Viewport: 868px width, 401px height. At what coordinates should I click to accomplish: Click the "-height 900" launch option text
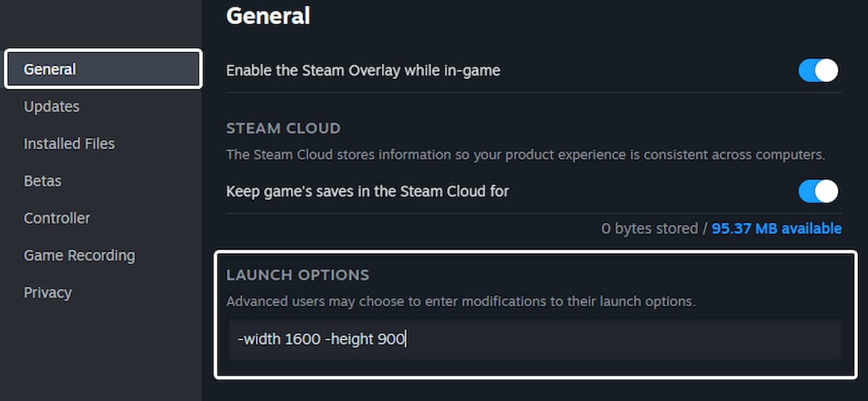coord(365,339)
